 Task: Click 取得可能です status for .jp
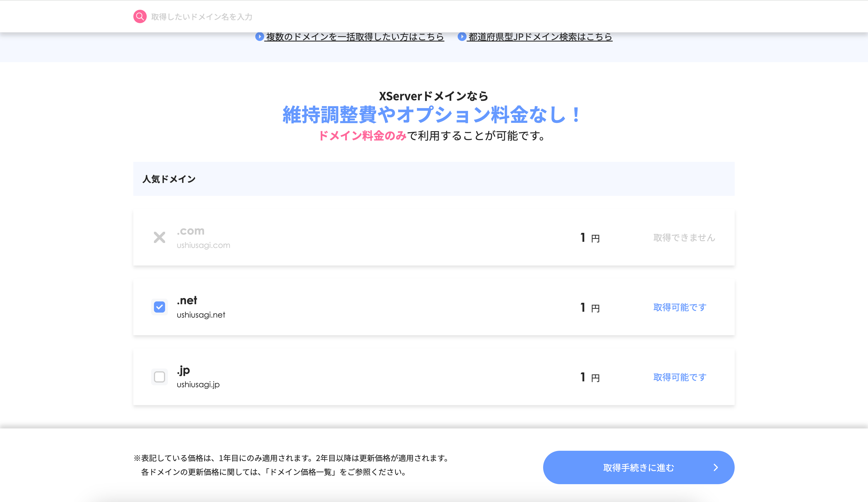[680, 377]
